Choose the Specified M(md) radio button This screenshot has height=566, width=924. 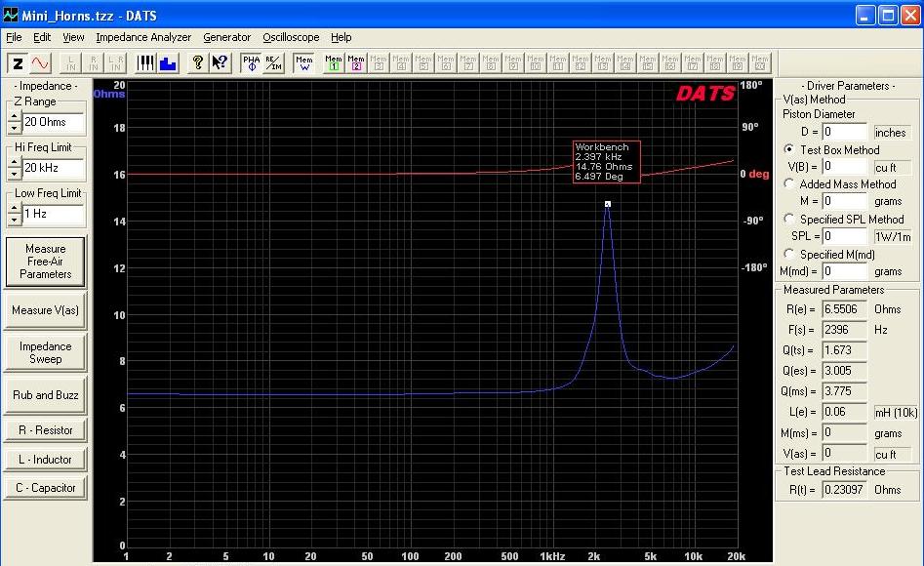point(789,254)
